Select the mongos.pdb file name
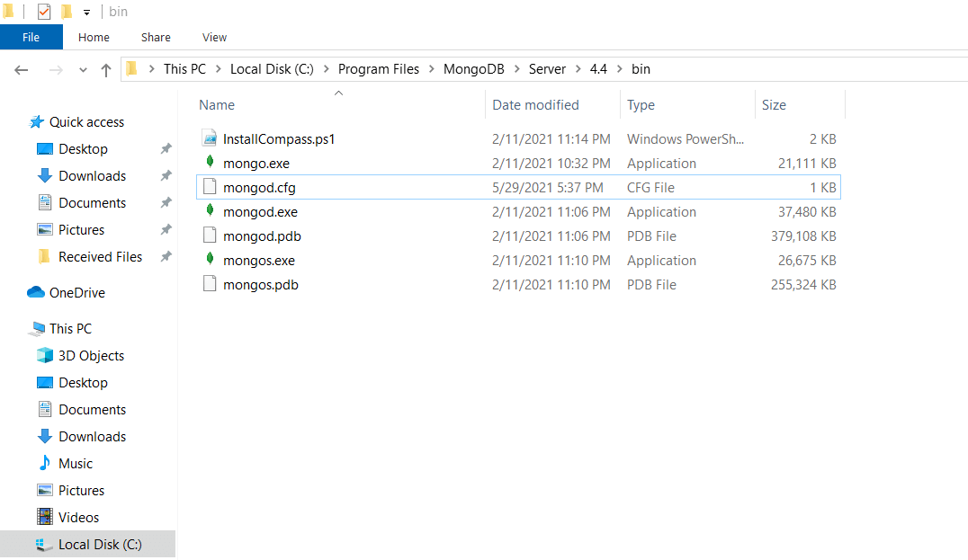 pyautogui.click(x=261, y=285)
